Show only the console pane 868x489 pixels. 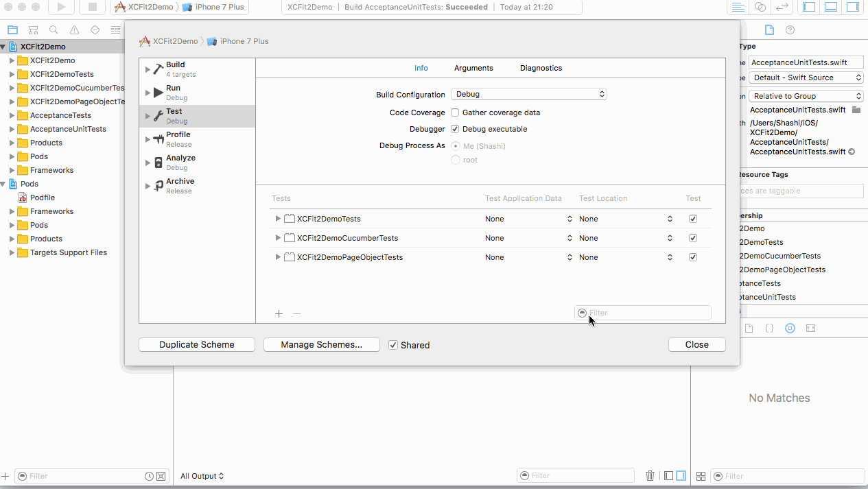coord(681,475)
